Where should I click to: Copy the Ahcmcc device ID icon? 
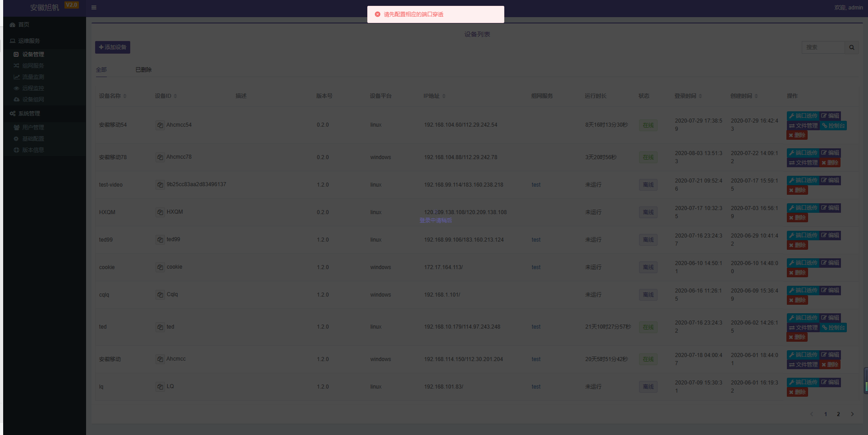click(x=160, y=359)
